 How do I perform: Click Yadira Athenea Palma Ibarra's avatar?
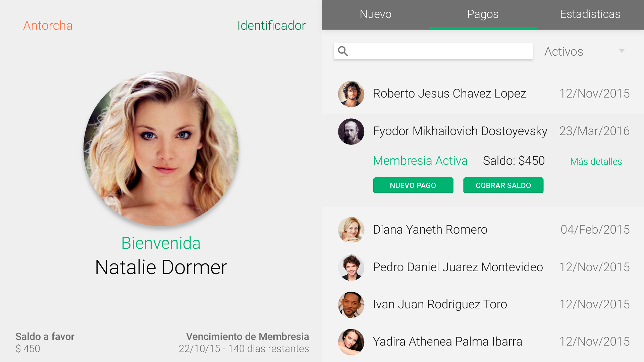pos(351,342)
